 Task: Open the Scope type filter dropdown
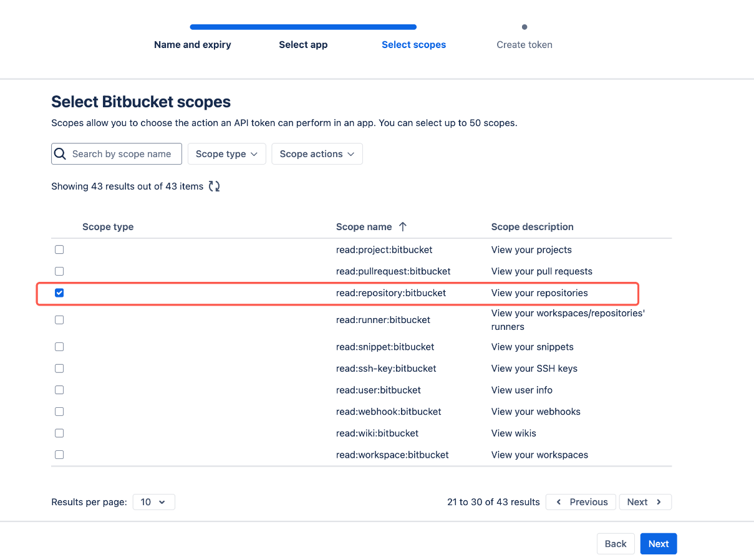227,154
